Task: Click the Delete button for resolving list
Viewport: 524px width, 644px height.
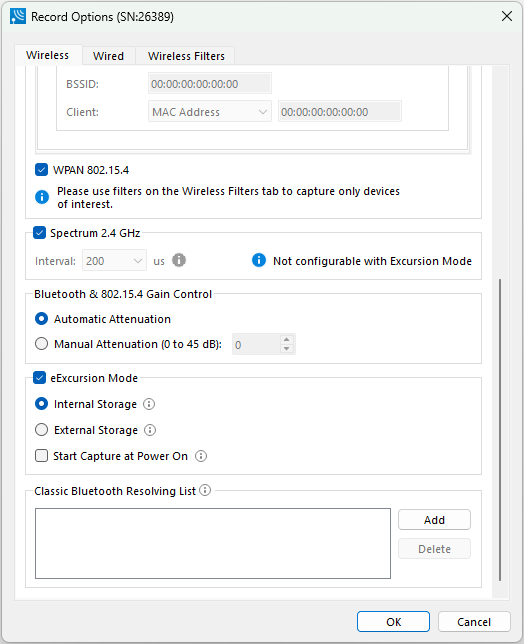Action: 434,549
